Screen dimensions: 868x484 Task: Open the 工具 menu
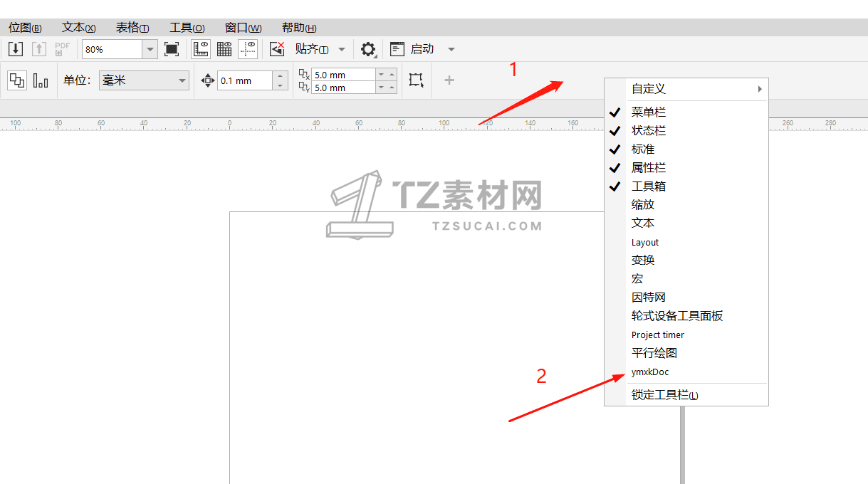(187, 28)
